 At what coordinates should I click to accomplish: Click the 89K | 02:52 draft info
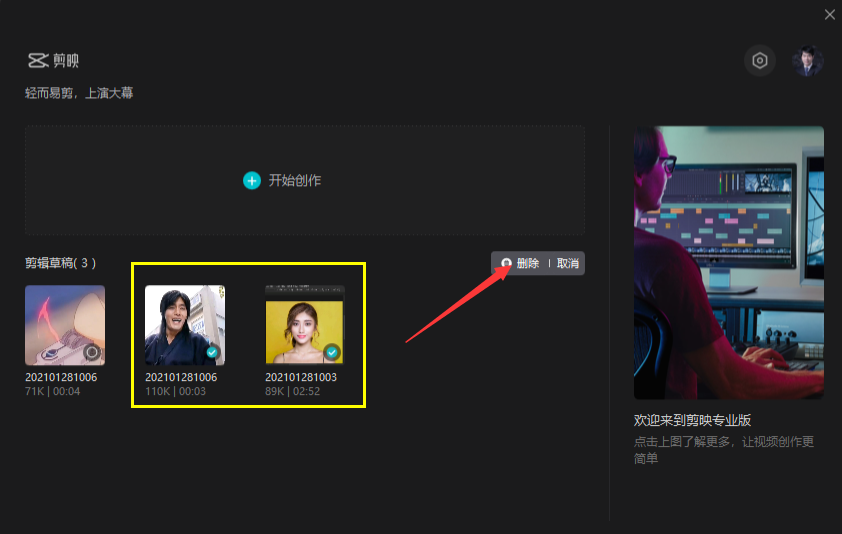click(293, 391)
